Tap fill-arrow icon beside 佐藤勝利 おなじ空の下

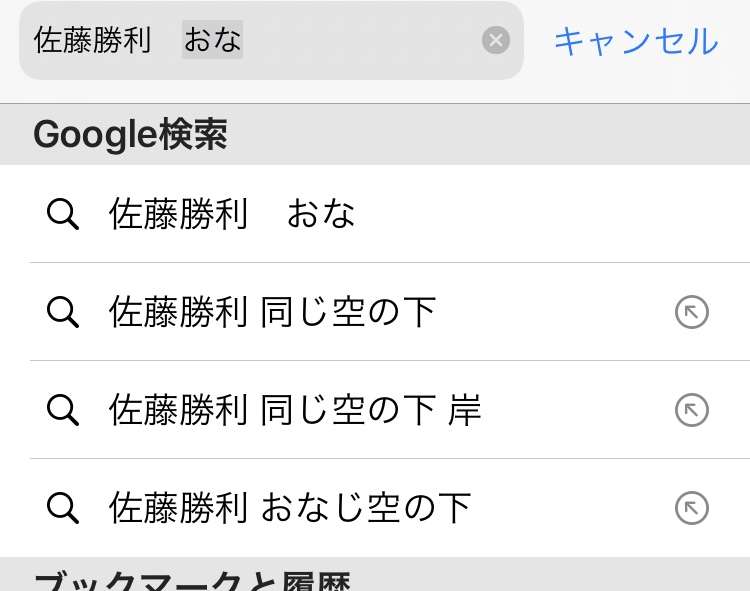[x=692, y=508]
